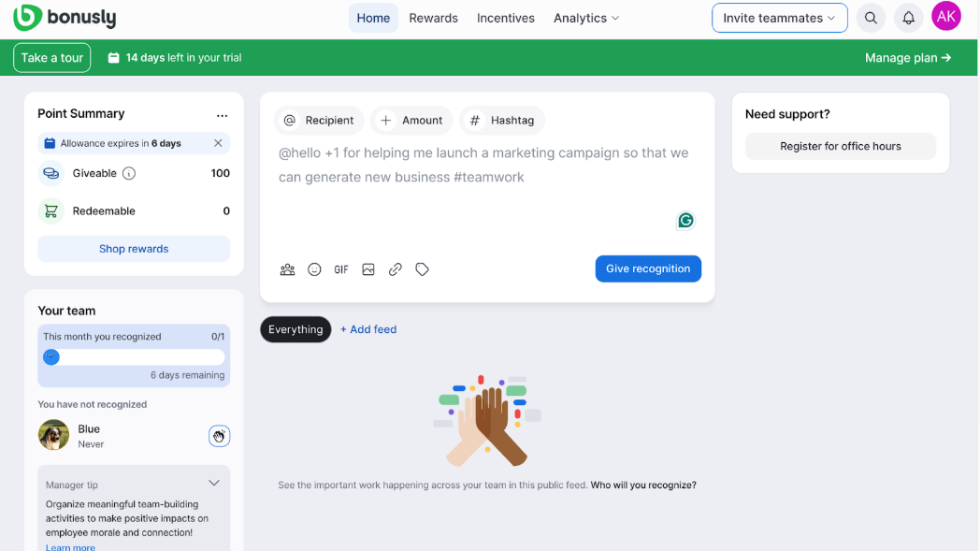Open the notifications bell

pos(908,18)
